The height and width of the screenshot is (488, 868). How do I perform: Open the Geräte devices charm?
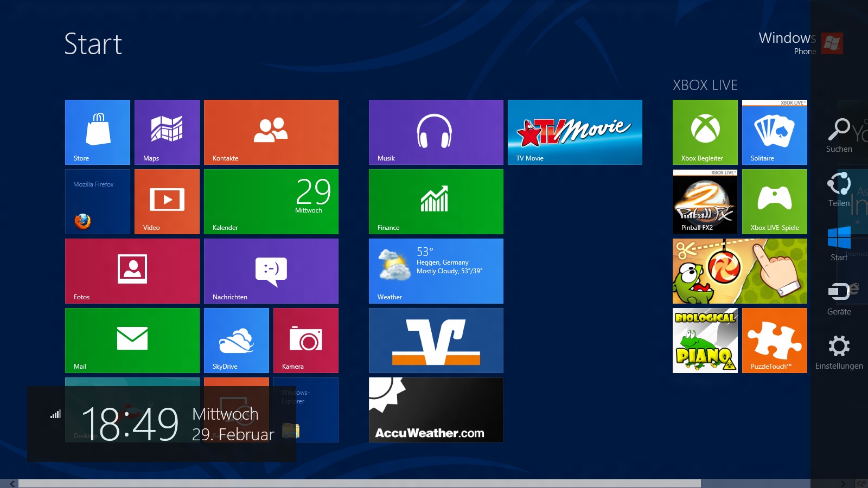(x=839, y=298)
